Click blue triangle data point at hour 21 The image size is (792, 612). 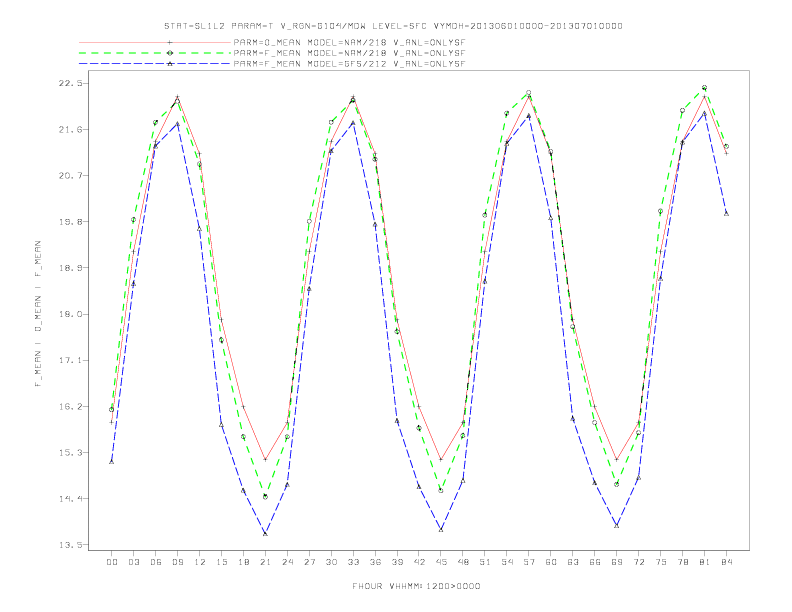click(x=265, y=533)
